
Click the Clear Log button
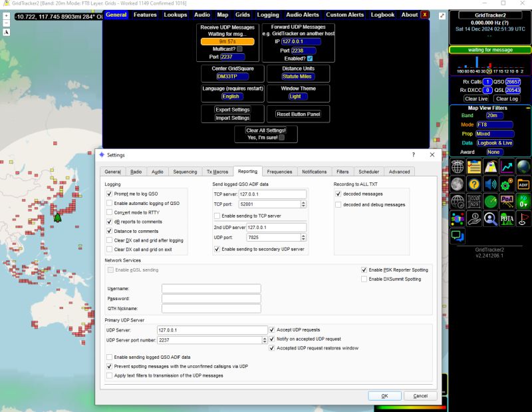[x=507, y=99]
